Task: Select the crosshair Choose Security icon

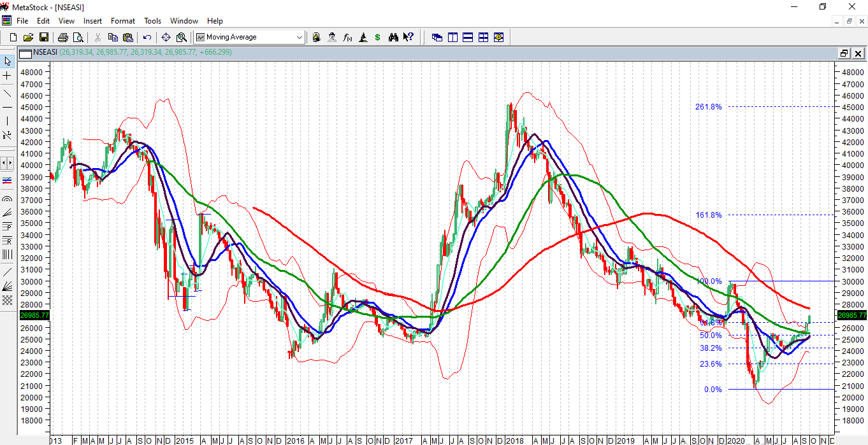Action: [166, 38]
